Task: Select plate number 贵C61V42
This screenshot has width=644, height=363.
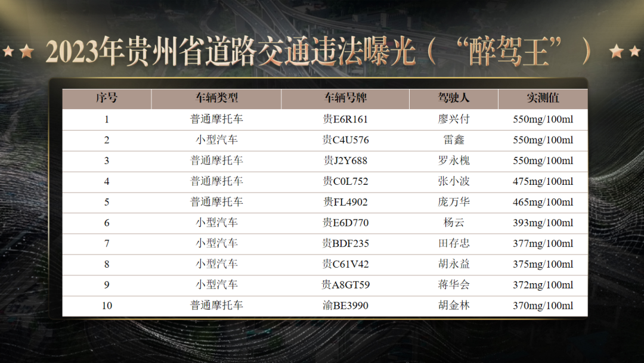Action: pos(345,264)
